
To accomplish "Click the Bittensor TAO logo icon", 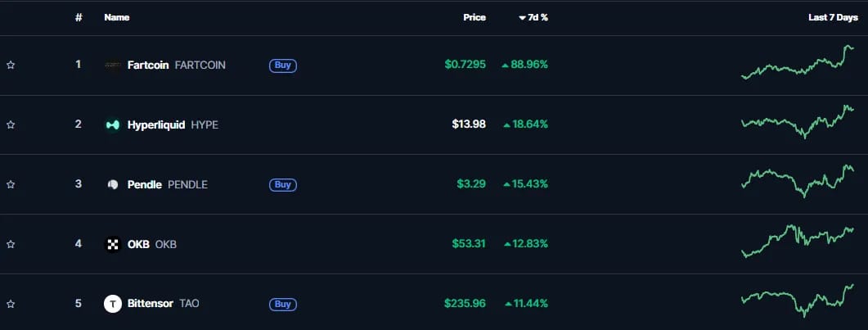I will pos(113,304).
